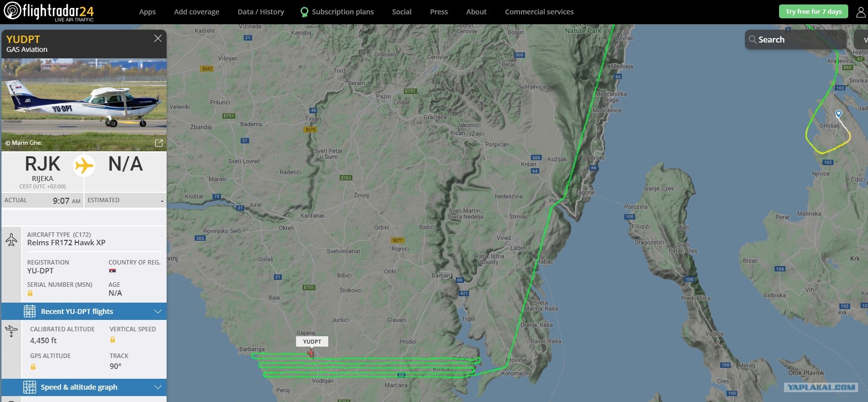The image size is (868, 402).
Task: Click the red aircraft marker on map
Action: (x=310, y=353)
